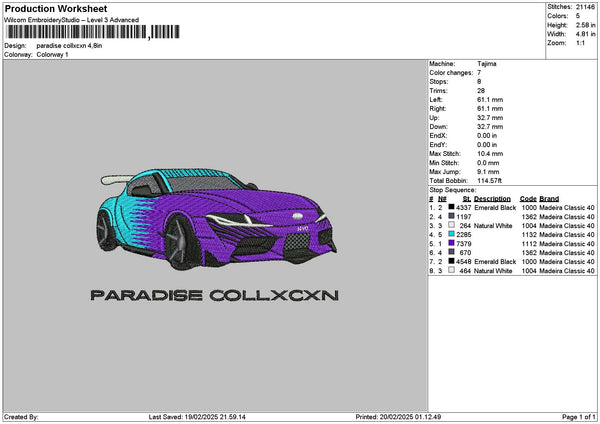Viewport: 600px width, 424px height.
Task: Select the white swatch beside stitch count 264
Action: (x=452, y=225)
